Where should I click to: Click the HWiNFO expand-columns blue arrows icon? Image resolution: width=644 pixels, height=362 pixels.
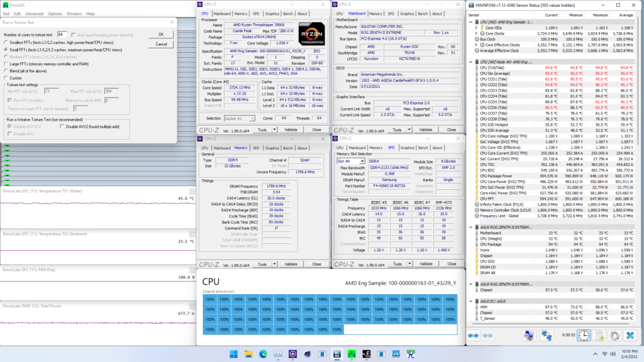click(473, 336)
